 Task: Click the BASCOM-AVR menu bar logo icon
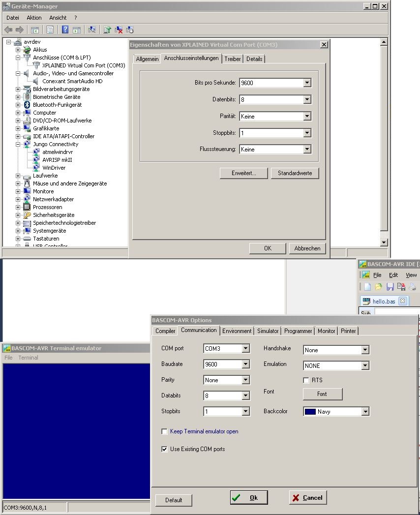click(x=366, y=275)
